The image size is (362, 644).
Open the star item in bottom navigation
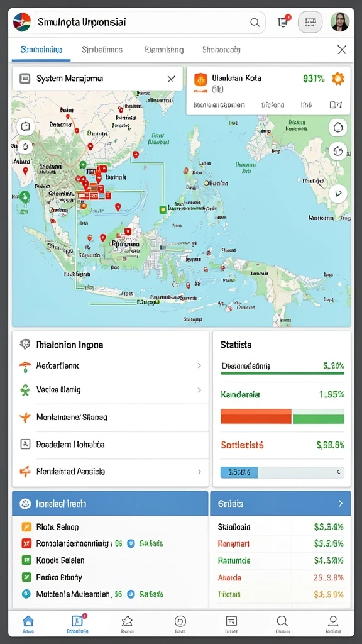[127, 624]
